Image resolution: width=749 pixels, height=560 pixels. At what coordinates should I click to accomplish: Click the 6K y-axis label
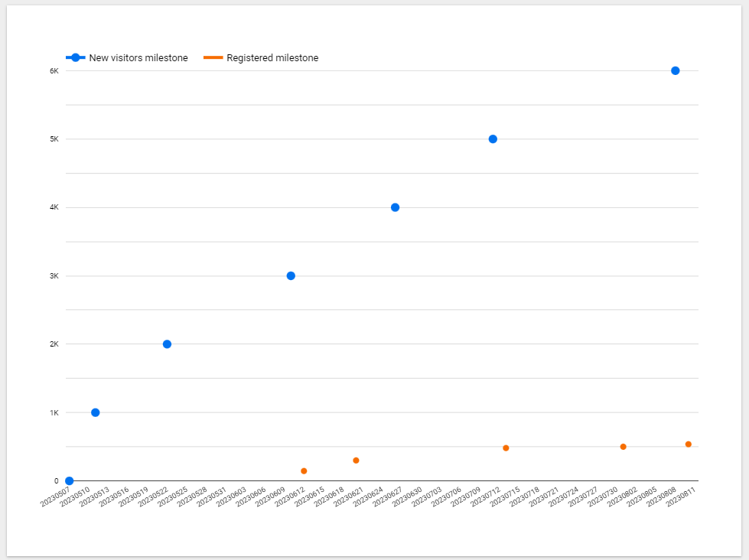[54, 71]
